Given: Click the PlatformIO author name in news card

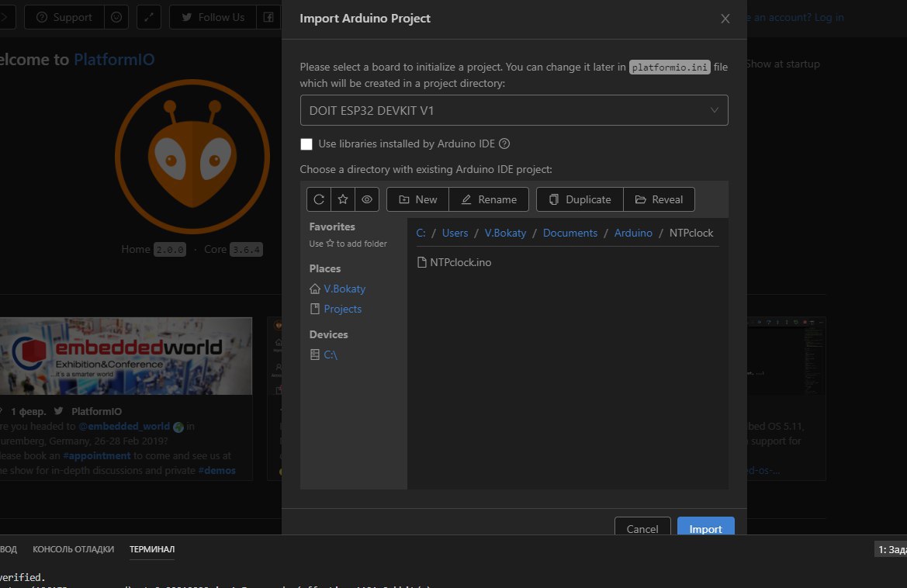Looking at the screenshot, I should click(97, 411).
